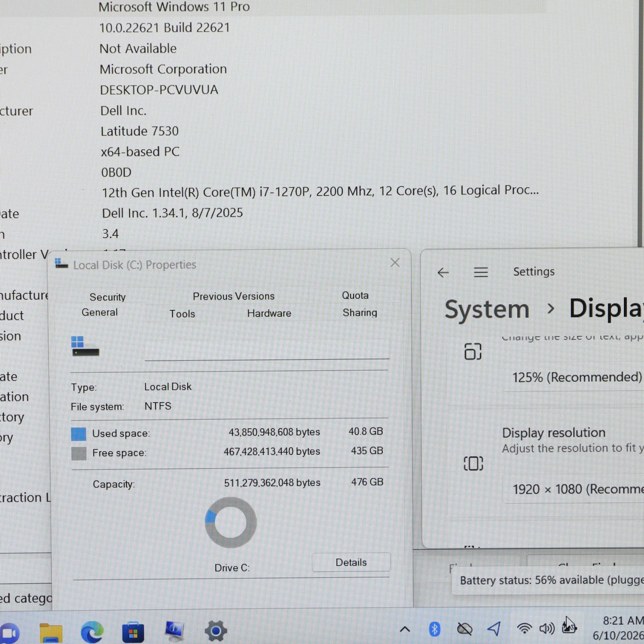The height and width of the screenshot is (644, 644).
Task: Switch to the Previous Versions tab
Action: pyautogui.click(x=233, y=296)
